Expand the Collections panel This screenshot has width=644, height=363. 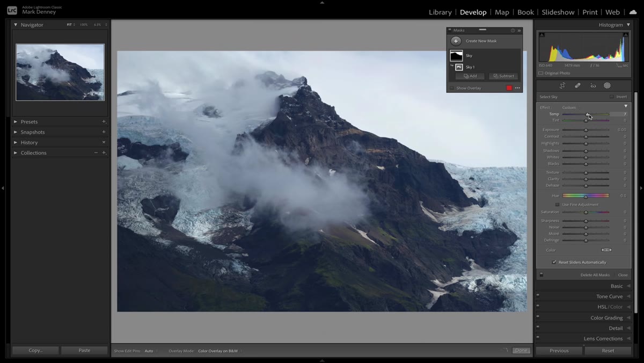(16, 153)
